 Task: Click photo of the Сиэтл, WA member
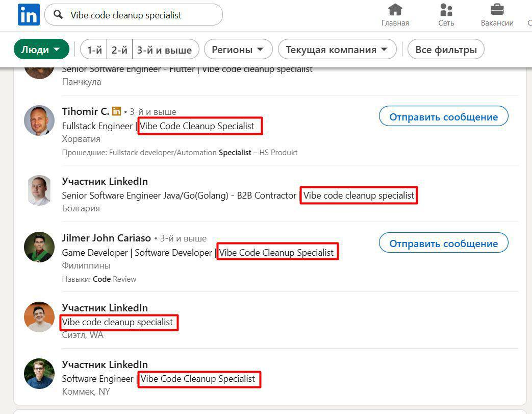pyautogui.click(x=39, y=317)
